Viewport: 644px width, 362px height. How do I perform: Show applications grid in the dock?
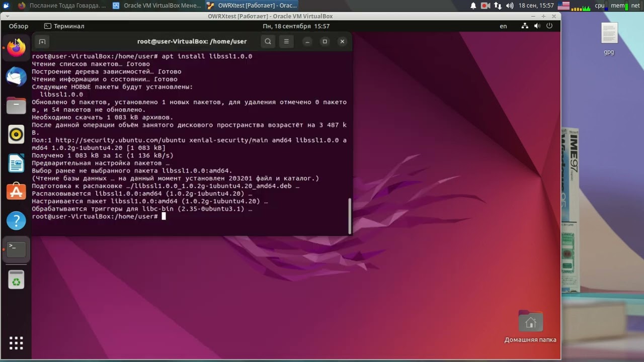[x=16, y=343]
